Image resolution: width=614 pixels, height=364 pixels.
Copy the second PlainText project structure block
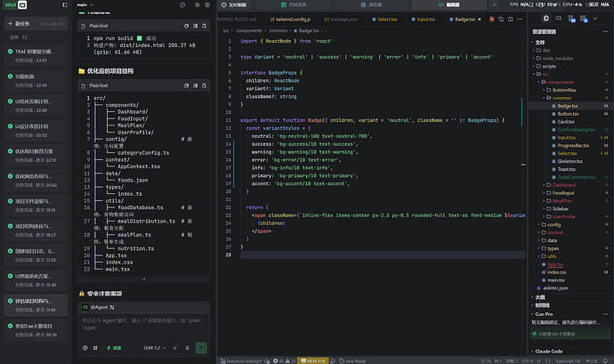186,85
